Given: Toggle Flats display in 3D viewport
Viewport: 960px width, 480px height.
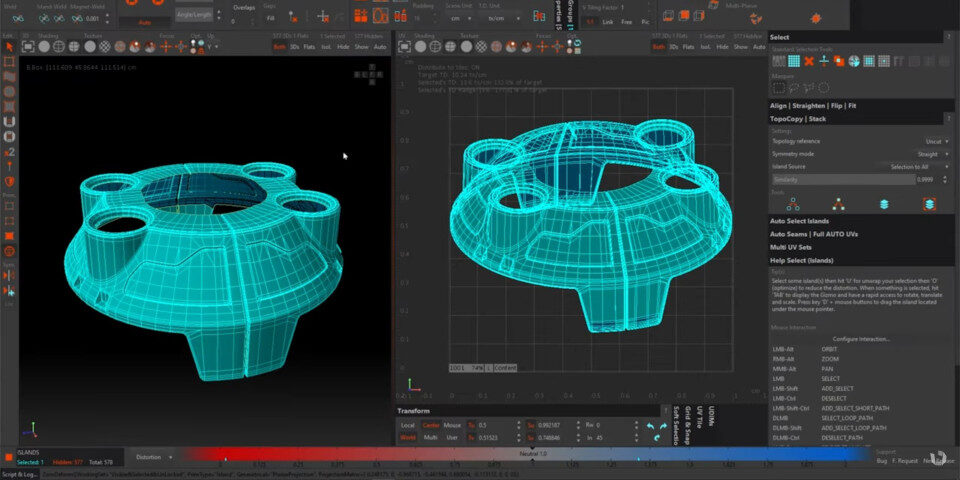Looking at the screenshot, I should [x=310, y=47].
